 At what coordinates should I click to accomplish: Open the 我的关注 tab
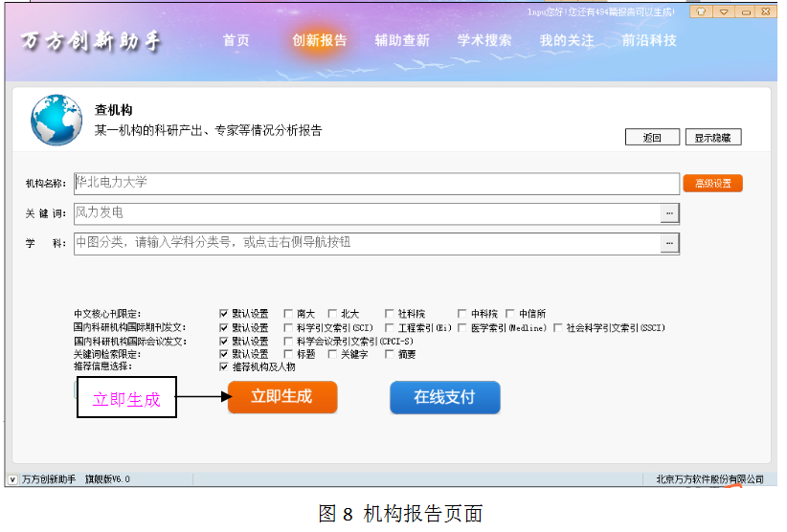[567, 40]
